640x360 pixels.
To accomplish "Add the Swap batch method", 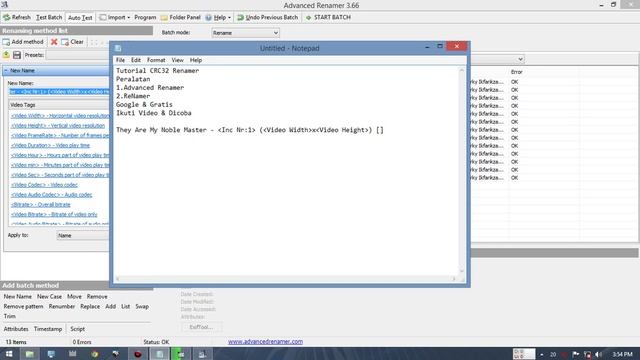I will tap(142, 307).
